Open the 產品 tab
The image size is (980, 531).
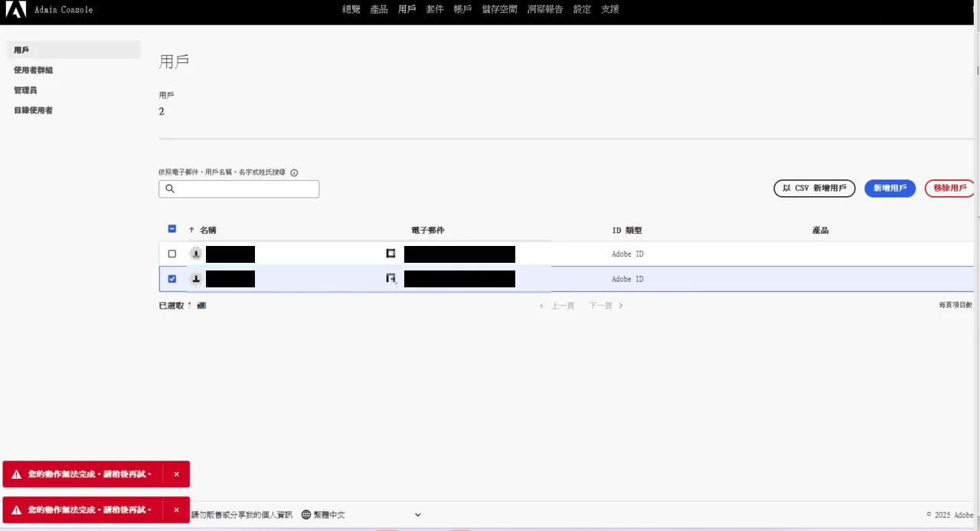(x=379, y=10)
